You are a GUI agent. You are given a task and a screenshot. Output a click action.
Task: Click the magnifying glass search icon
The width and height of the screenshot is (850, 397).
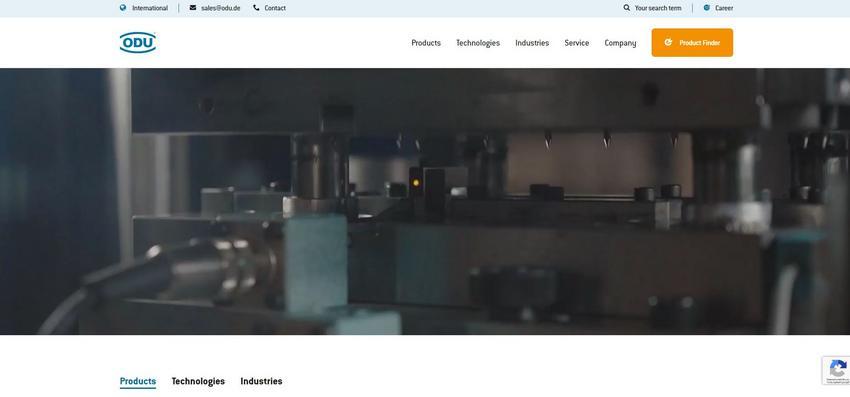tap(627, 8)
